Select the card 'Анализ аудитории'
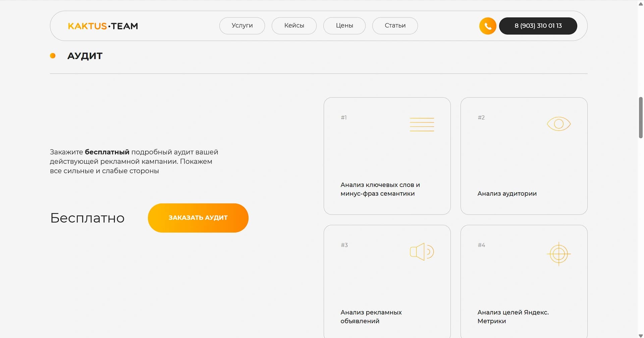 tap(524, 155)
